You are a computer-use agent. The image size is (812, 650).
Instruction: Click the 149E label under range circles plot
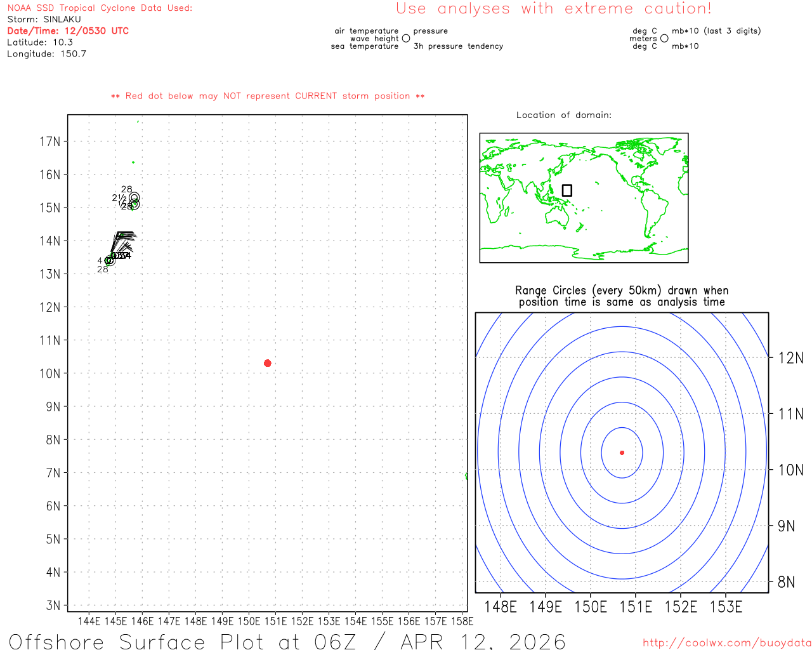(x=546, y=607)
